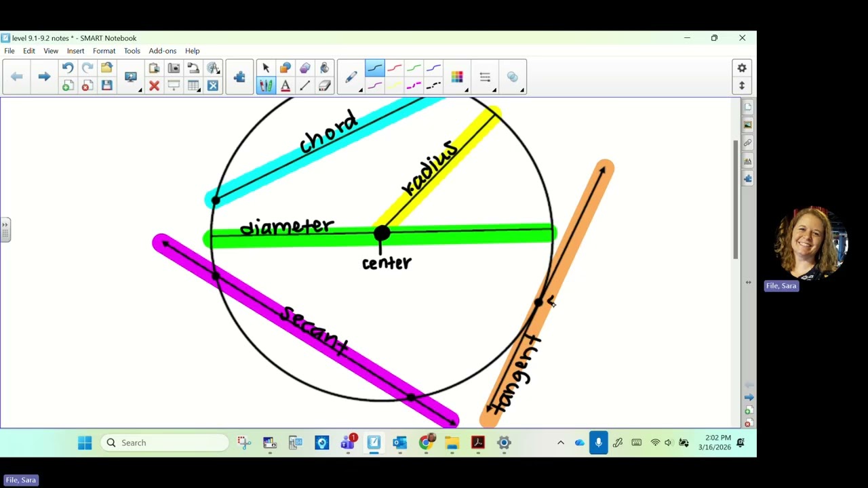This screenshot has width=868, height=488.
Task: Open the Format menu
Action: [x=104, y=51]
